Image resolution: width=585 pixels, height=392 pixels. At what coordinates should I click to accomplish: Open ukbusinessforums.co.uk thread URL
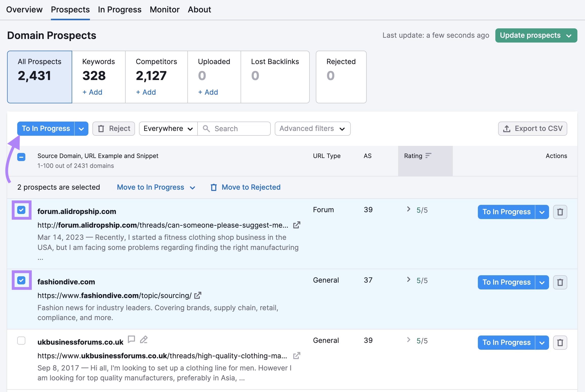click(162, 356)
